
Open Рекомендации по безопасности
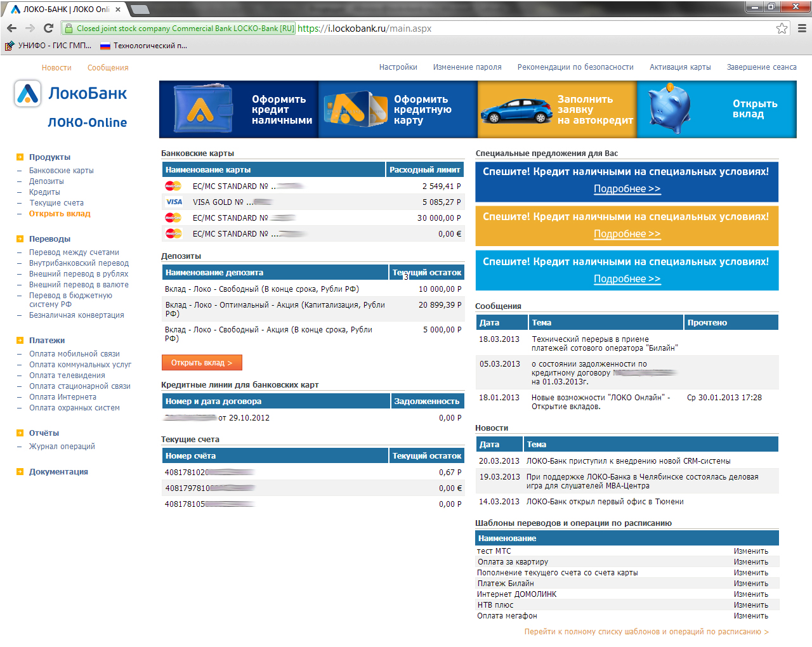tap(575, 67)
